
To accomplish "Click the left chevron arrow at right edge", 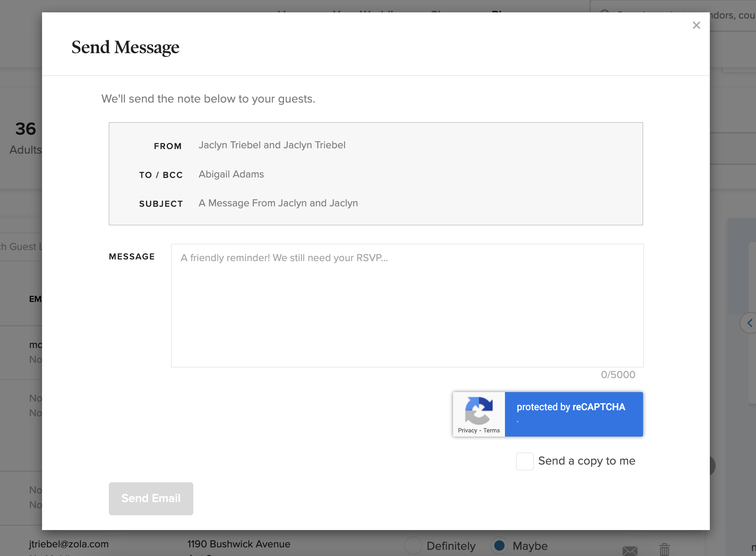I will coord(749,323).
